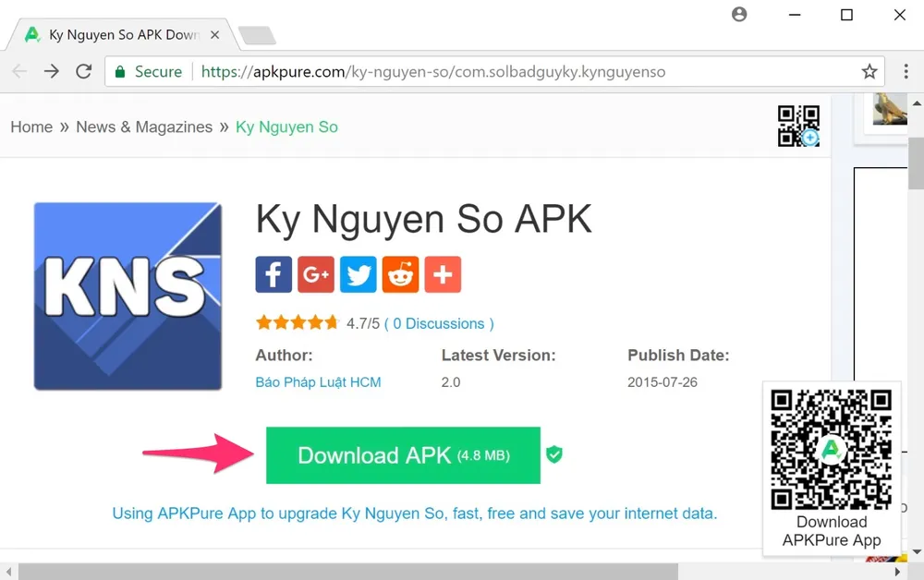Share the app on Facebook
Viewport: 924px width, 580px height.
[274, 274]
